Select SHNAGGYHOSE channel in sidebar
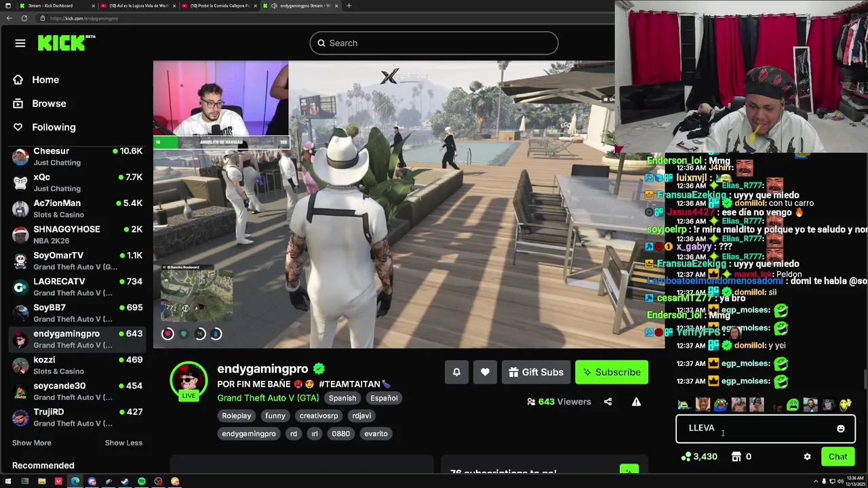This screenshot has width=868, height=488. [78, 235]
